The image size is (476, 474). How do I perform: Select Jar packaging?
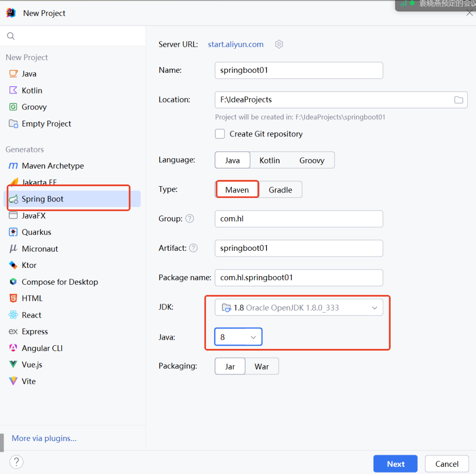pos(230,366)
